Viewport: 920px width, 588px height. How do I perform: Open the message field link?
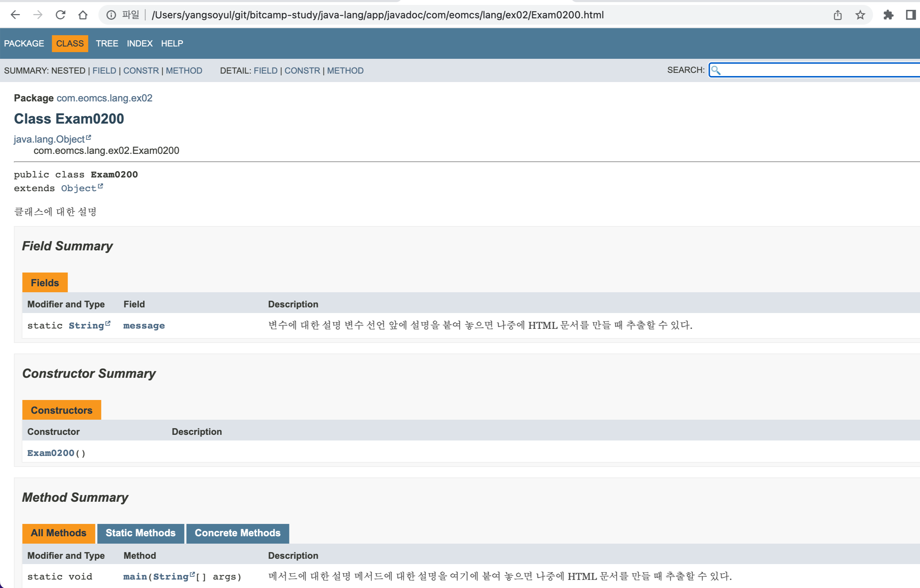[144, 326]
